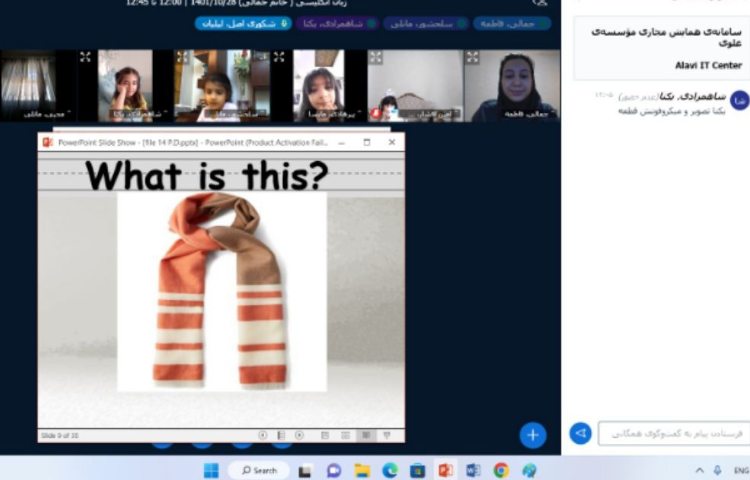Click the scarf picture on the slide
This screenshot has width=750, height=480.
coord(222,292)
